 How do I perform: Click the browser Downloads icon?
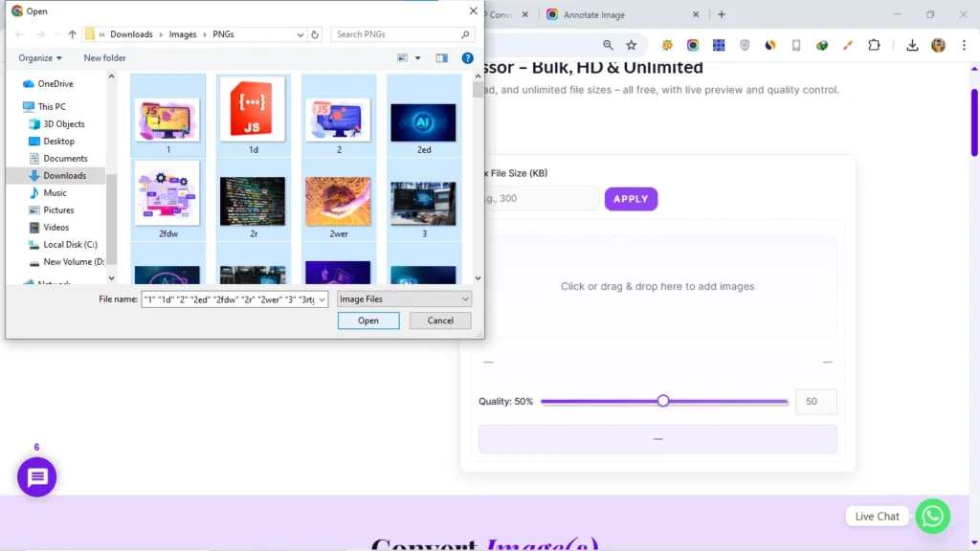[x=912, y=45]
